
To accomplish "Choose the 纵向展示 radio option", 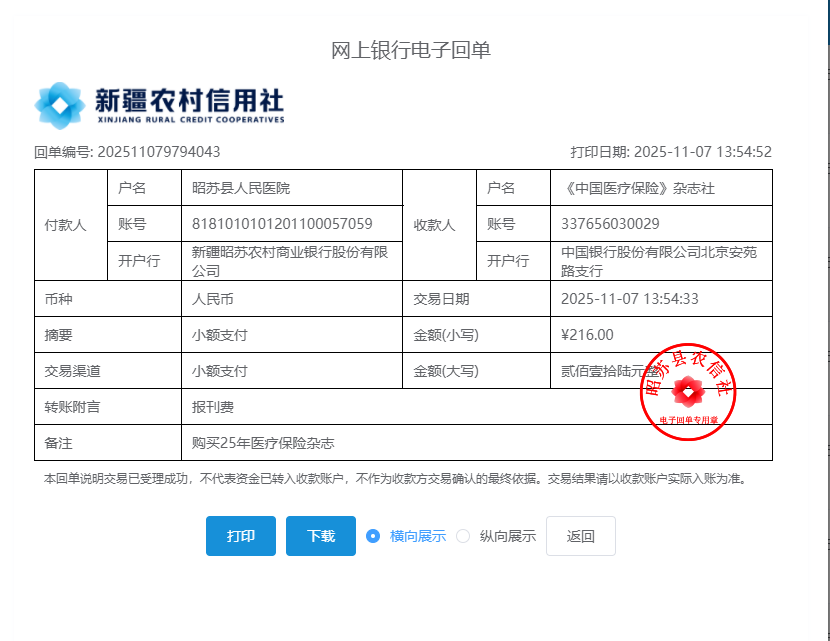I will pyautogui.click(x=463, y=536).
